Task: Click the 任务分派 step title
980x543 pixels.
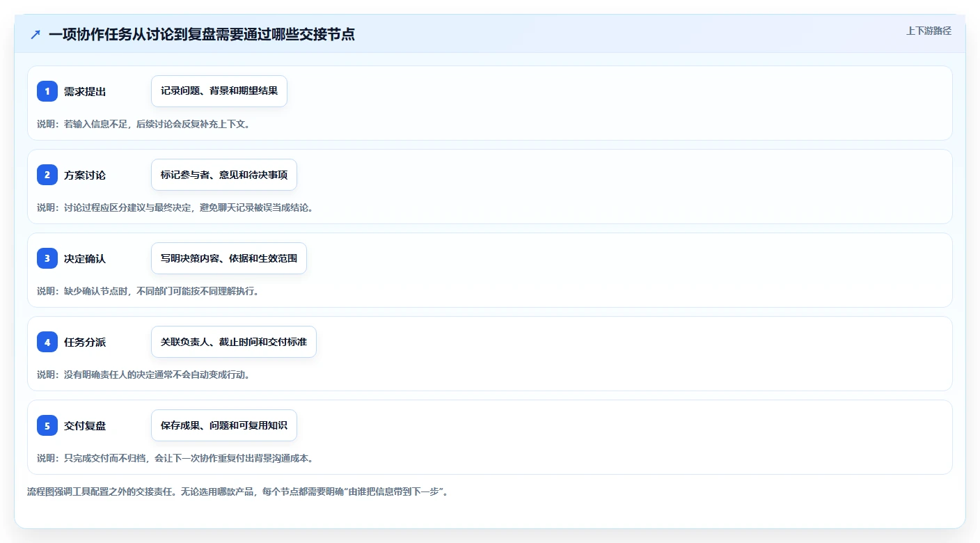Action: pos(85,342)
